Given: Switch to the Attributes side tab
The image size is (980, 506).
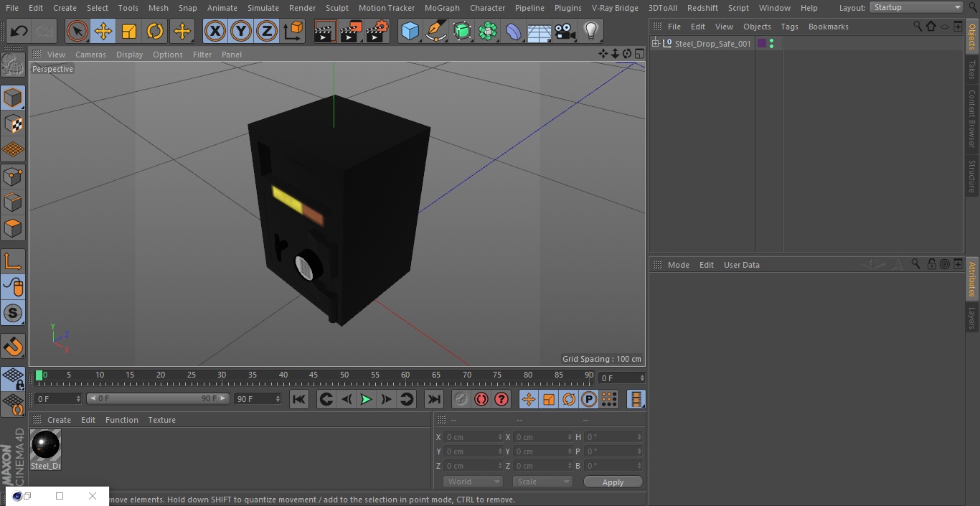Looking at the screenshot, I should tap(972, 279).
